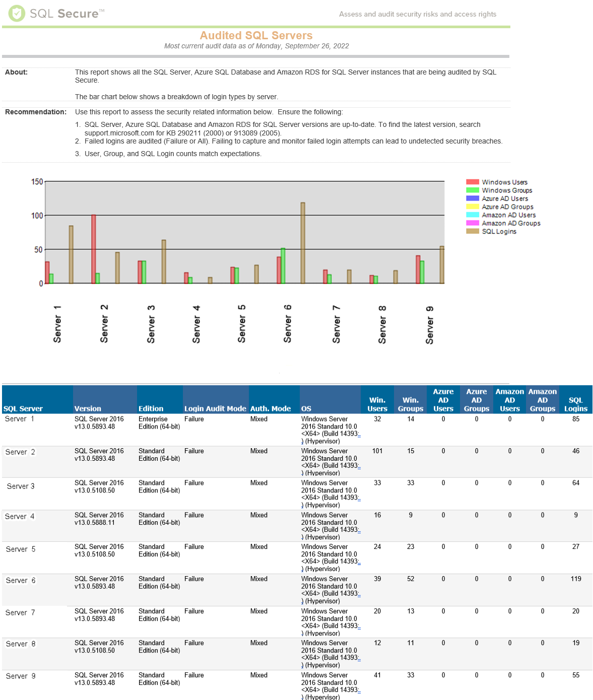Click Server 2 Win. Users value 101
This screenshot has width=593, height=700.
pos(377,451)
